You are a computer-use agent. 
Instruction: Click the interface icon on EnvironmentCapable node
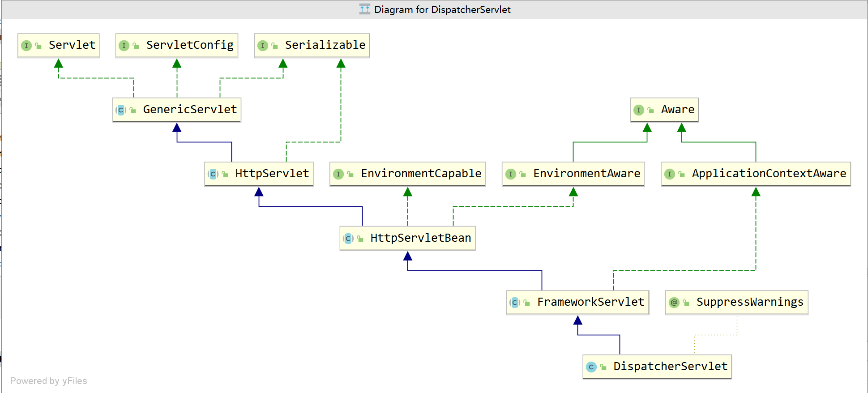[x=338, y=174]
